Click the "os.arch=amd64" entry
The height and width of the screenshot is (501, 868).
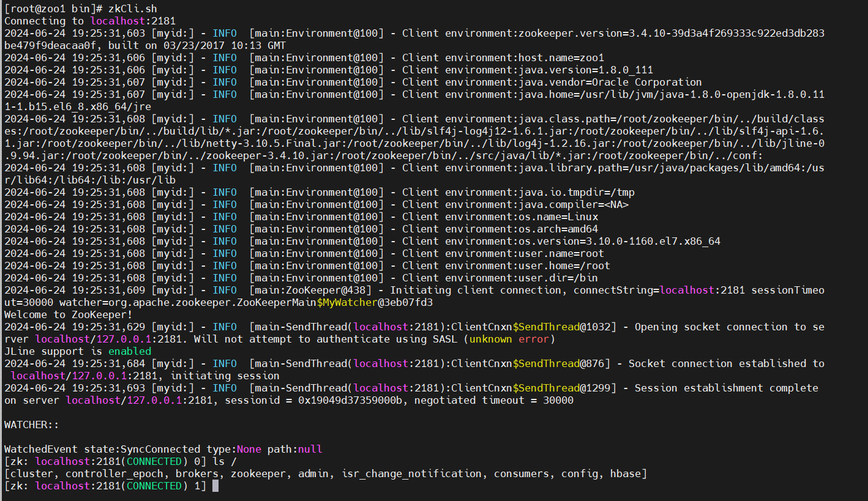click(558, 229)
